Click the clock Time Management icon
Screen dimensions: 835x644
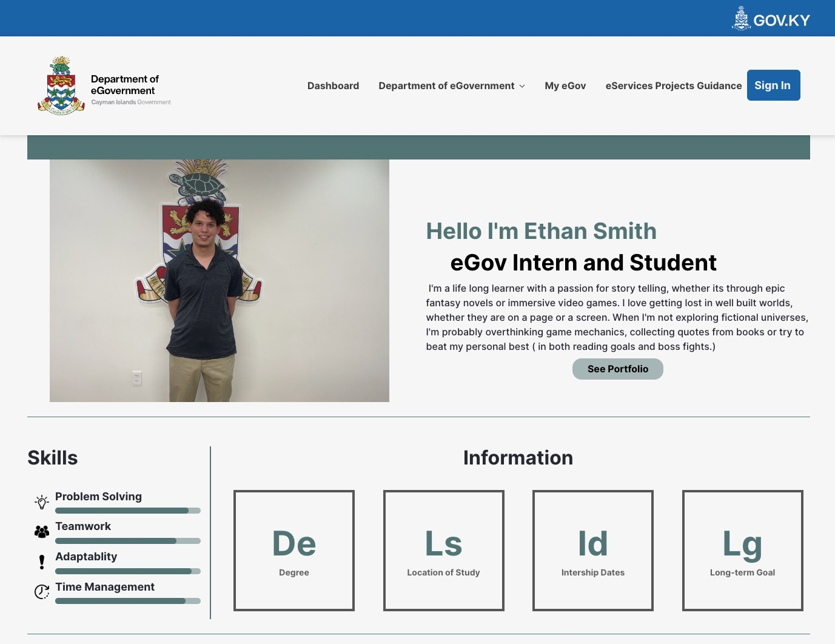tap(42, 592)
